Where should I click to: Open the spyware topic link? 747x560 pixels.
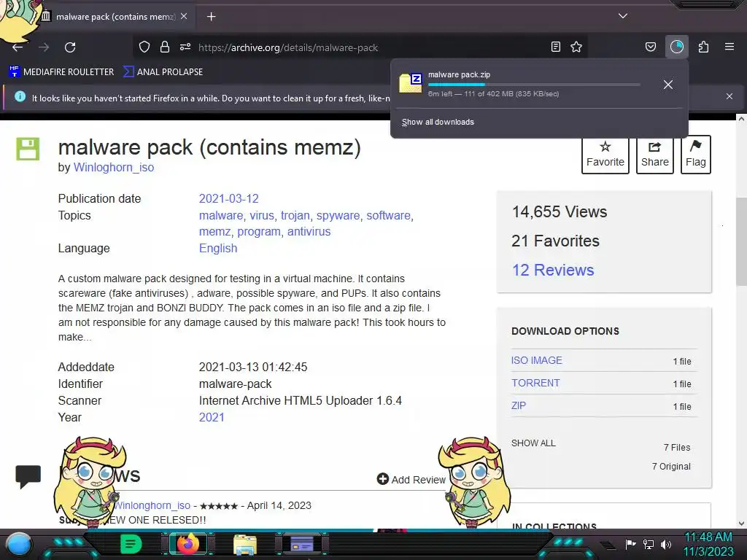point(338,215)
